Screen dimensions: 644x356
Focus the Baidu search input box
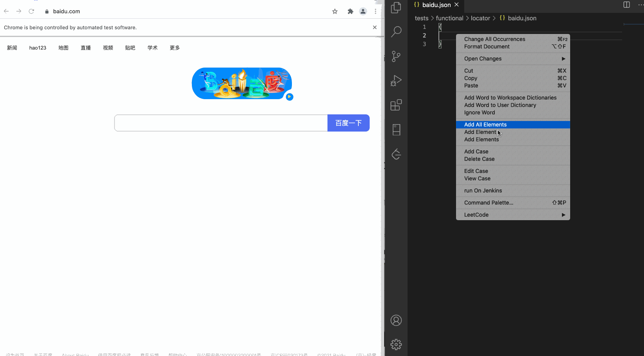point(221,123)
